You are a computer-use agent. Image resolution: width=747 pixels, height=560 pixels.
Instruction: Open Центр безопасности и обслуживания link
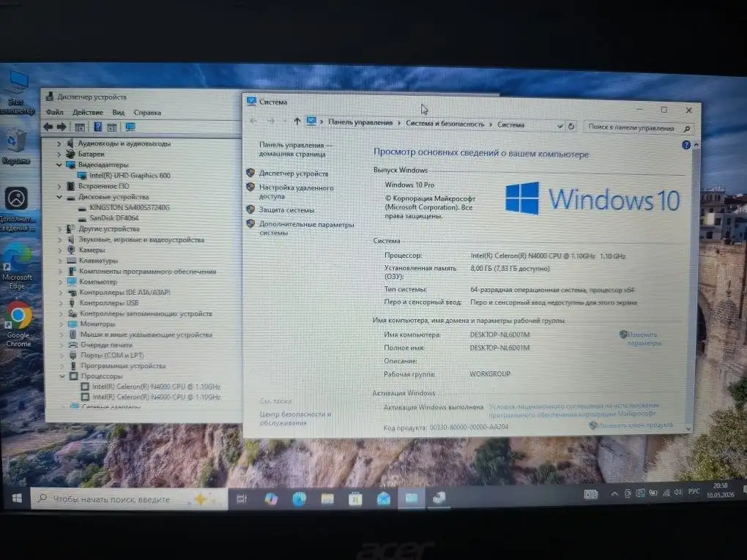pos(295,419)
